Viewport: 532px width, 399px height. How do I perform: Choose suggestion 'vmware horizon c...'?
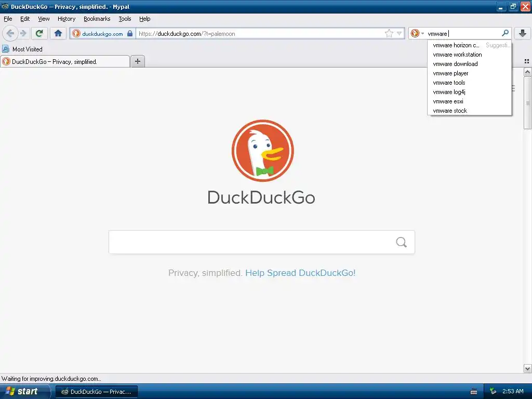(x=469, y=45)
